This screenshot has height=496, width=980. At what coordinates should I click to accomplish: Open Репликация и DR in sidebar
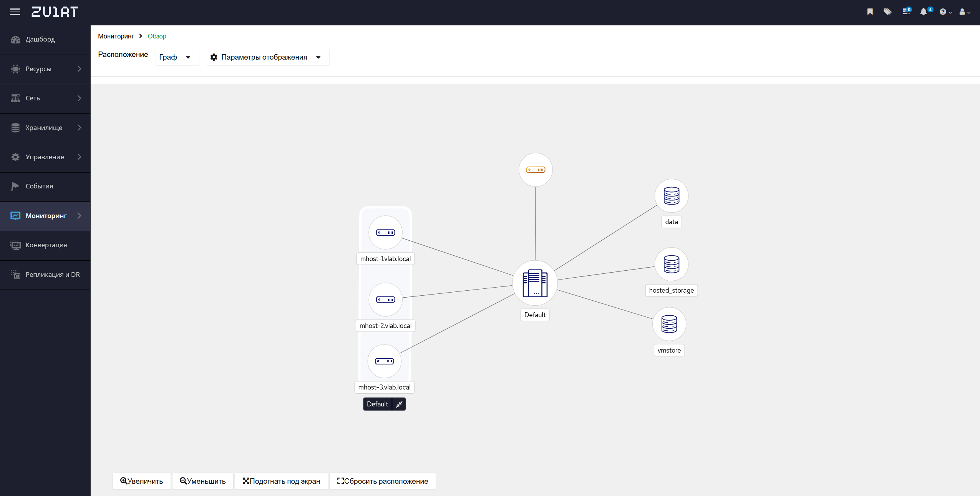point(45,275)
